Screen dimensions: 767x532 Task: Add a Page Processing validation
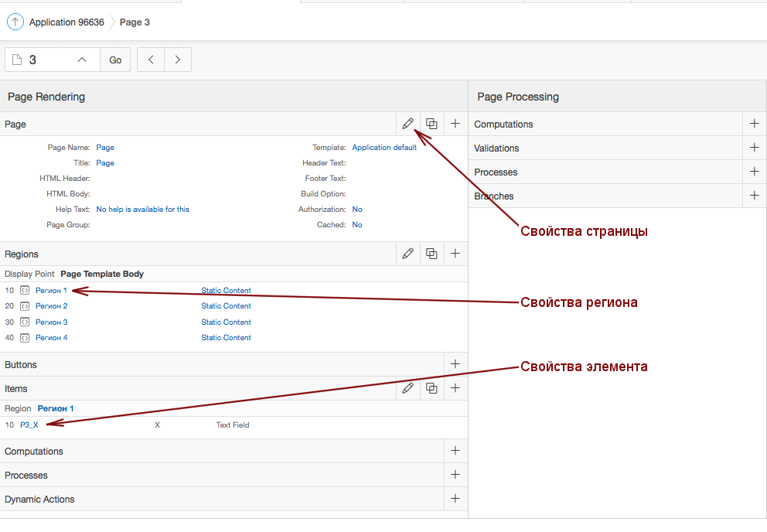[x=755, y=148]
